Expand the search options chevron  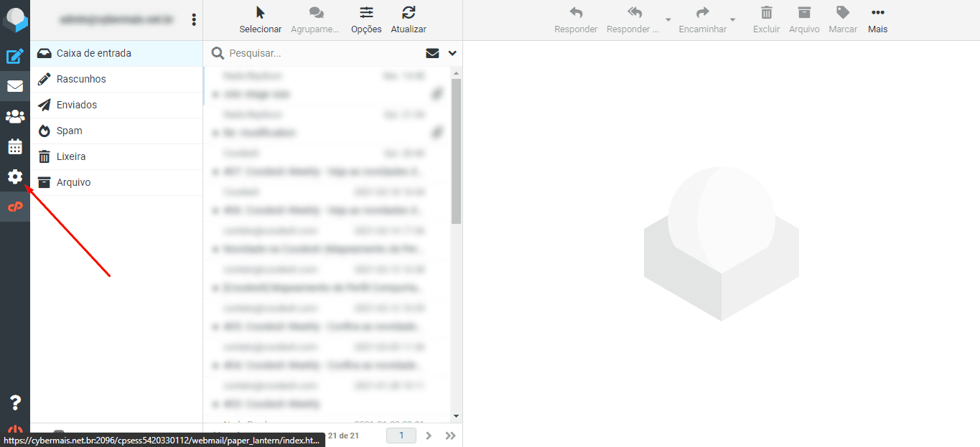[x=452, y=53]
